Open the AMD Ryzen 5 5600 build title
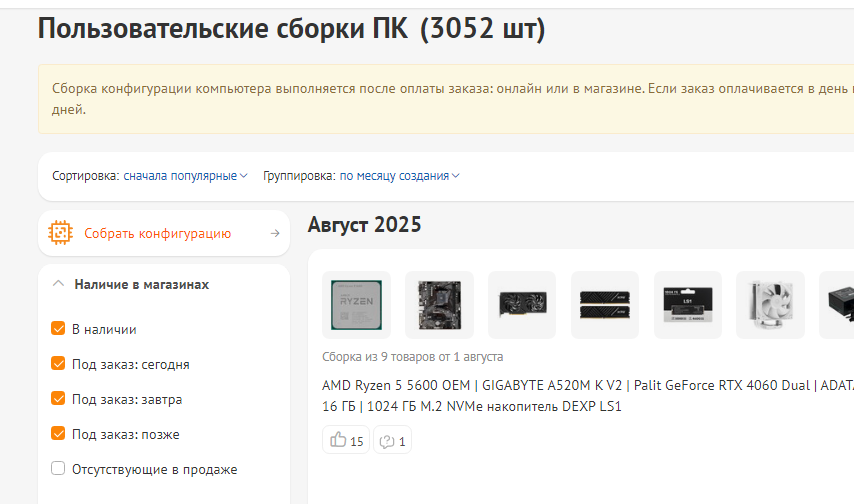This screenshot has height=504, width=854. (x=588, y=396)
